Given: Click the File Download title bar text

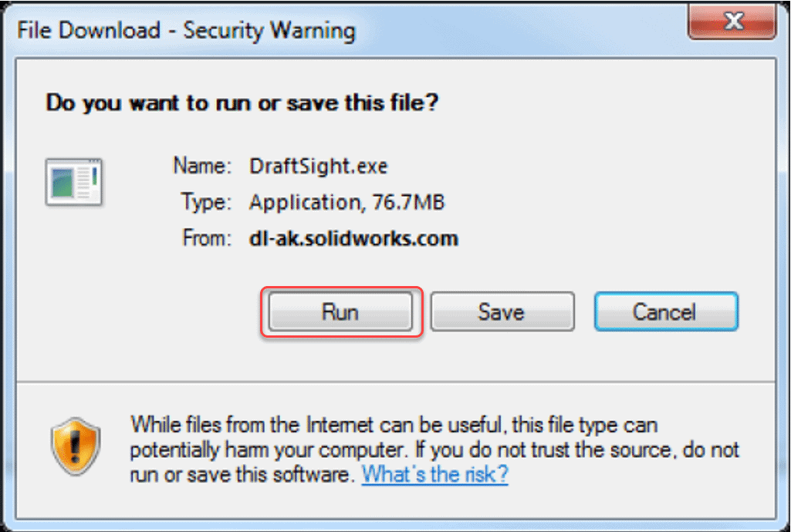Looking at the screenshot, I should click(x=186, y=31).
